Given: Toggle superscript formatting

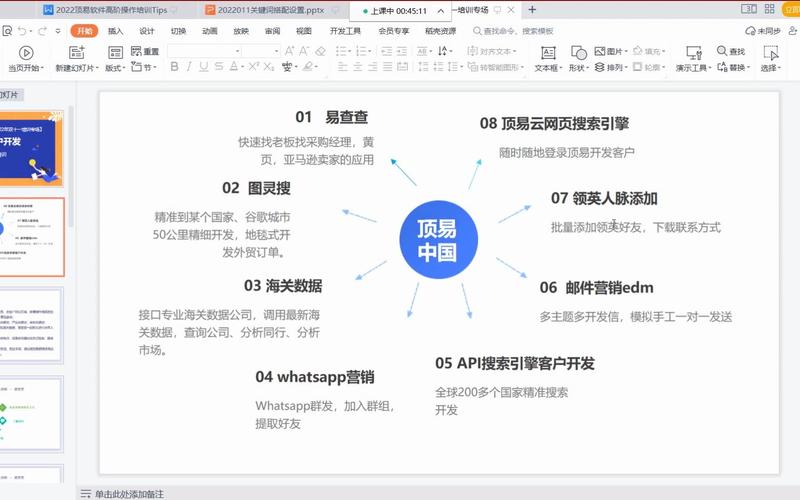Looking at the screenshot, I should coord(254,66).
